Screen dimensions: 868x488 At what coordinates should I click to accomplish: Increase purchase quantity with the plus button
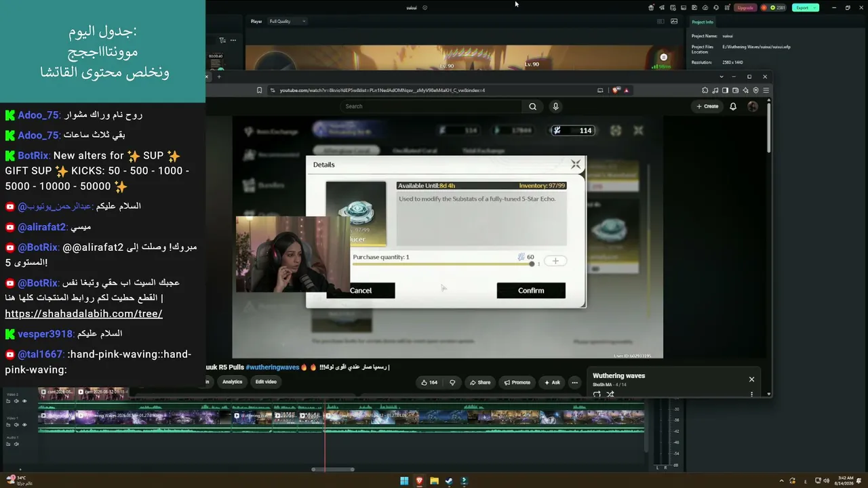point(555,261)
